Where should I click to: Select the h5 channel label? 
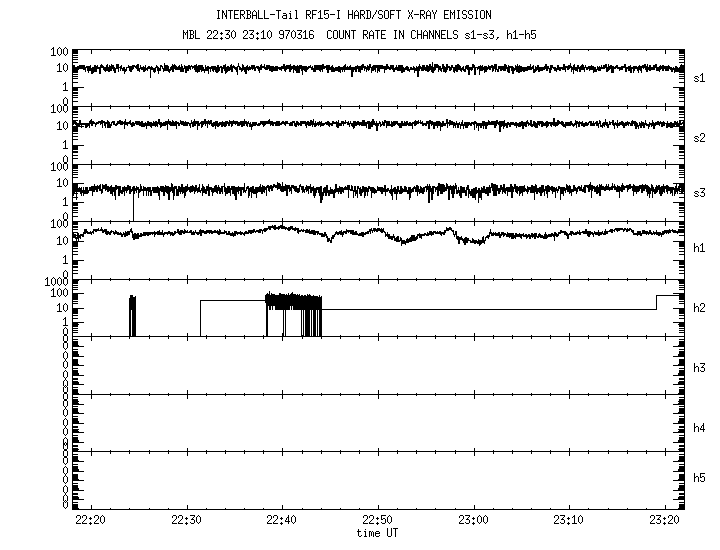coord(699,479)
